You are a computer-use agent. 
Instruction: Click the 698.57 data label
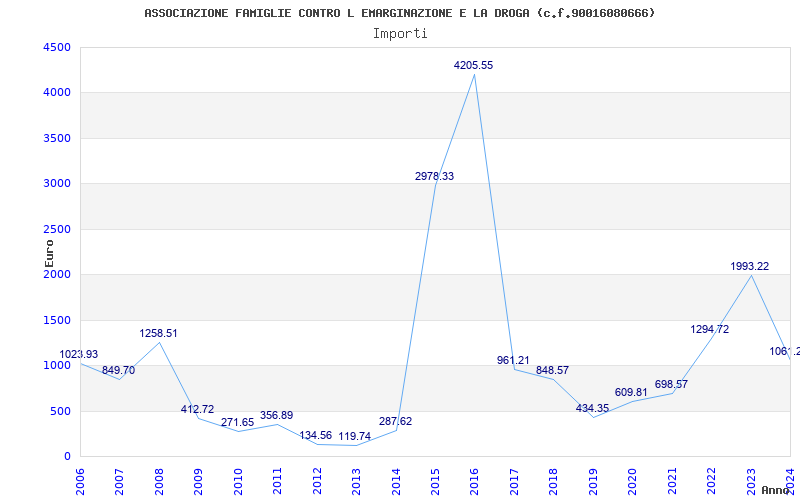671,384
